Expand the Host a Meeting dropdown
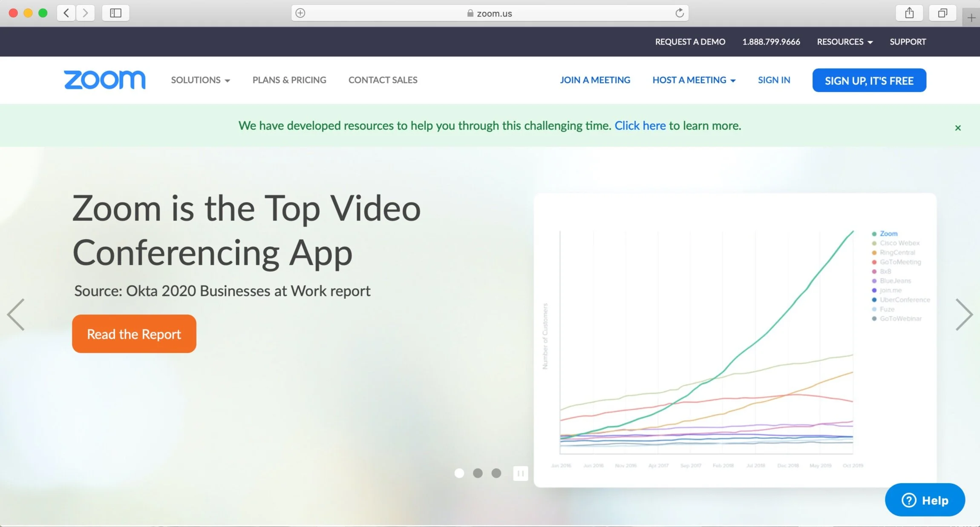 point(694,80)
